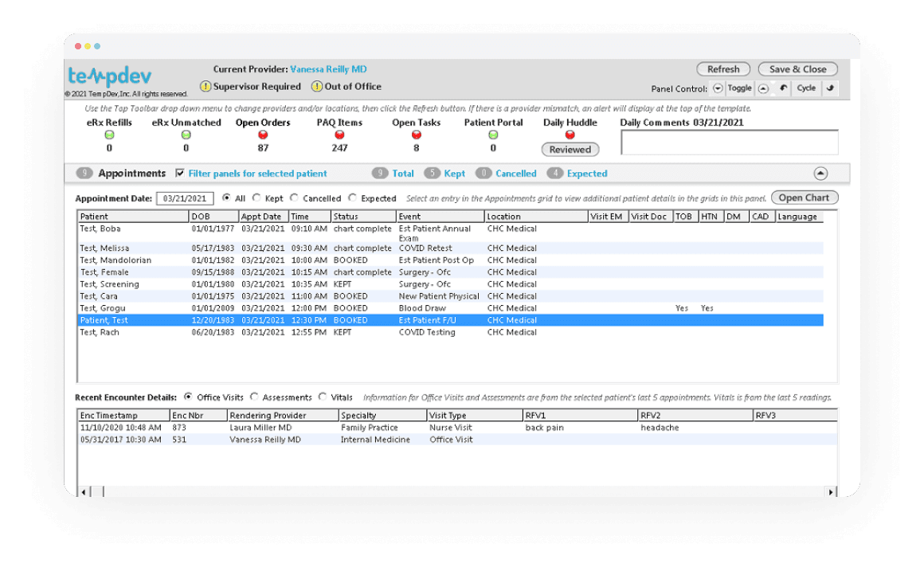The width and height of the screenshot is (924, 567).
Task: Uncheck Filter panels for selected patient
Action: coord(179,173)
